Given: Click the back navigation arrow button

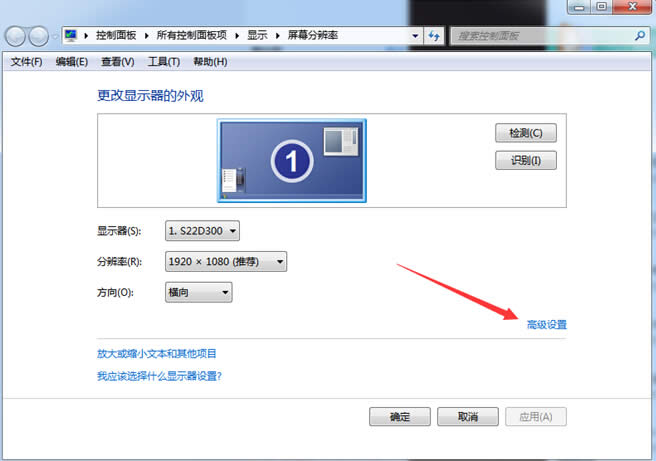Looking at the screenshot, I should coord(16,36).
